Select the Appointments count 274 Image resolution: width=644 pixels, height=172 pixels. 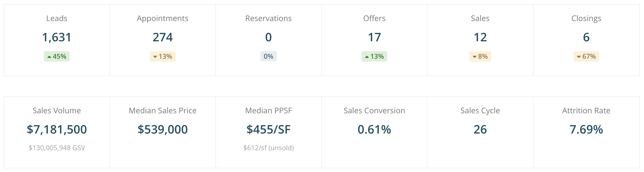[163, 37]
